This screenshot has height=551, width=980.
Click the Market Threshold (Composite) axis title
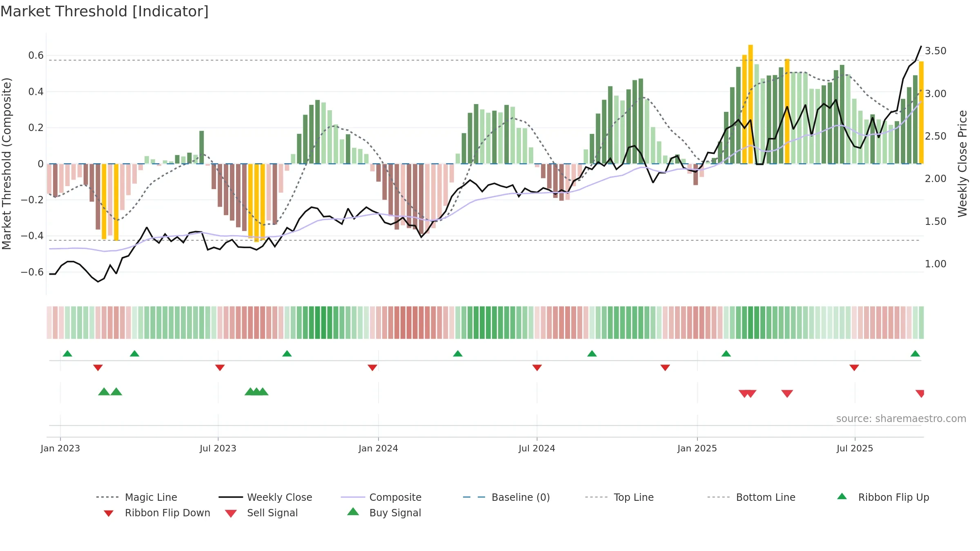pos(7,163)
